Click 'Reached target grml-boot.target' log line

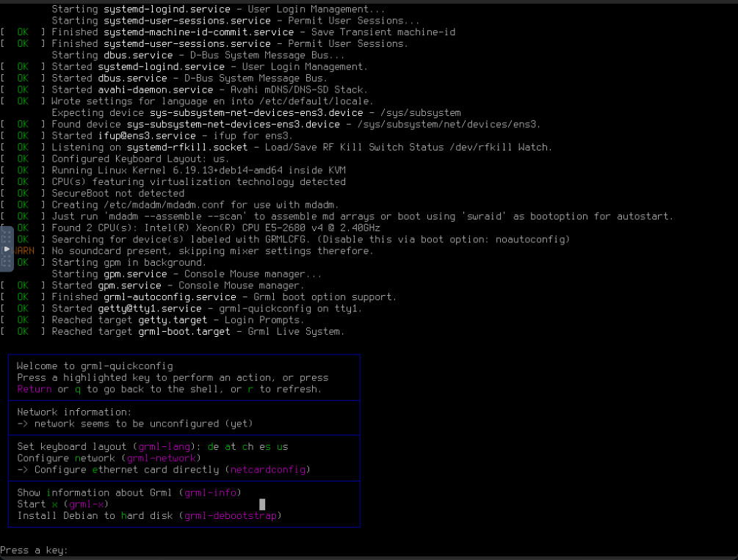198,332
